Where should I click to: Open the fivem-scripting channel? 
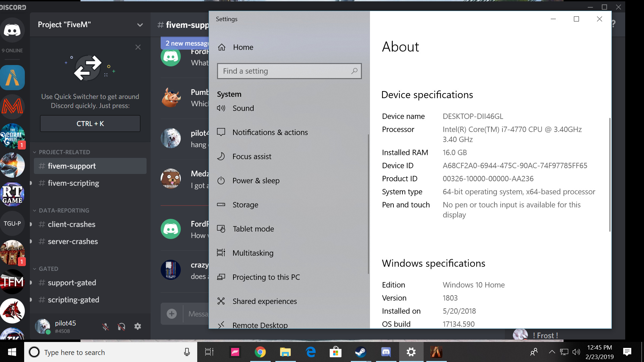click(x=73, y=183)
